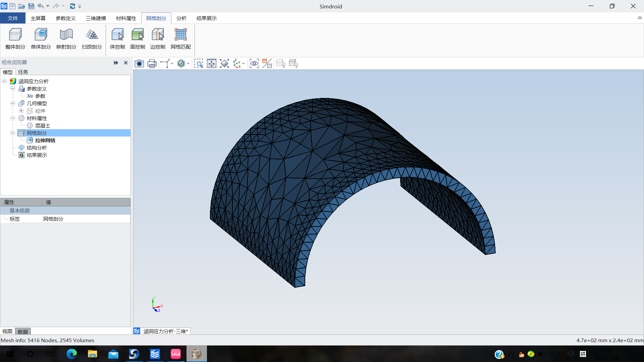Click the XYZ axis orientation icon
Image resolution: width=644 pixels, height=362 pixels.
tap(237, 63)
